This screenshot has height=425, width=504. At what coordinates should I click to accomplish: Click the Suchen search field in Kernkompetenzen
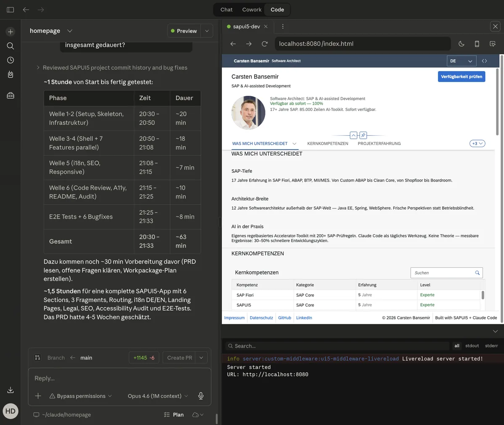(x=443, y=273)
